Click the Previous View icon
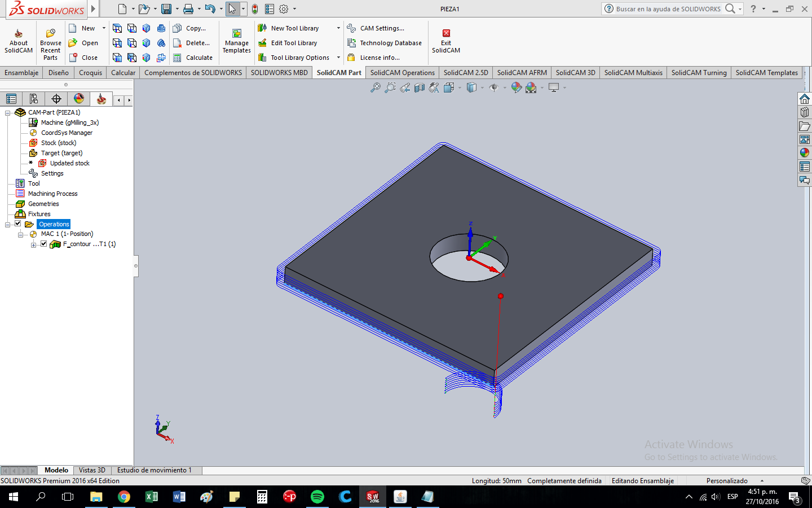812x508 pixels. pyautogui.click(x=405, y=87)
